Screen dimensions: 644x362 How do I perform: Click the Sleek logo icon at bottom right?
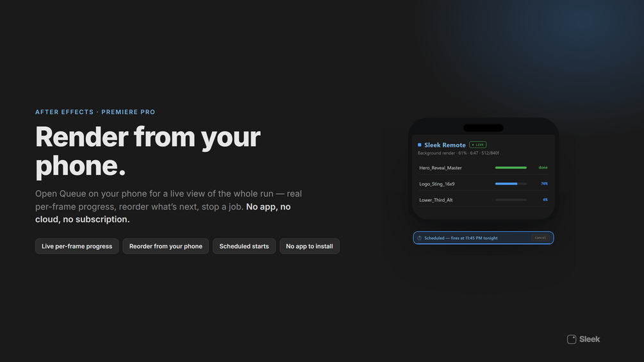(572, 340)
